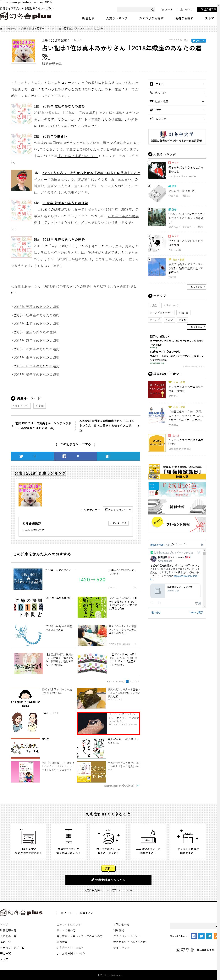
Task: Open link 2018年 蠍座のあなたの運勢
Action: point(63,107)
